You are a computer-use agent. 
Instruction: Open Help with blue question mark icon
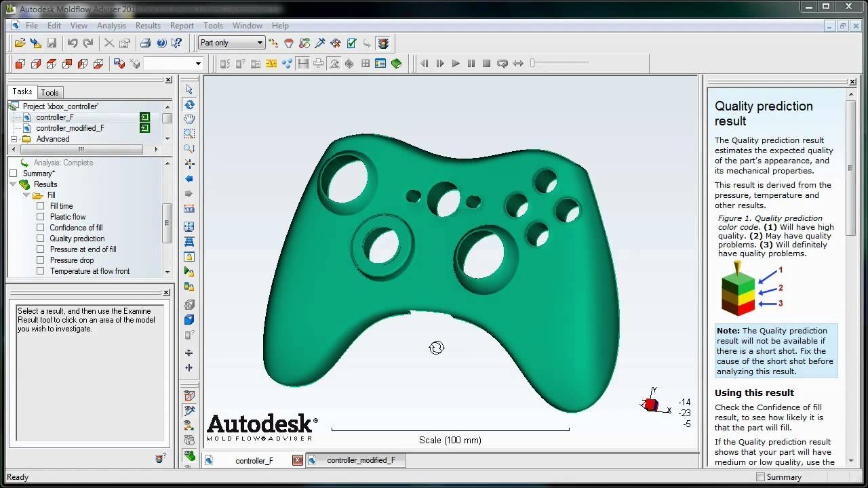click(x=161, y=43)
